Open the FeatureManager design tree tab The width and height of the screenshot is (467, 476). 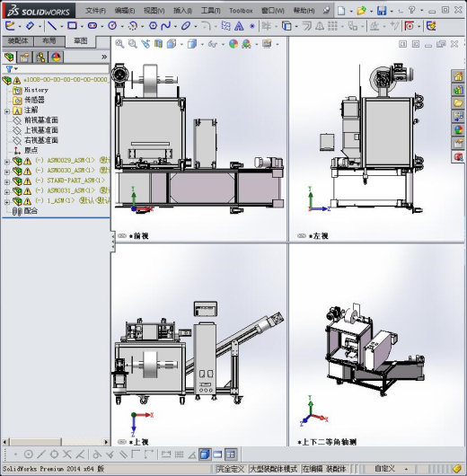click(9, 57)
